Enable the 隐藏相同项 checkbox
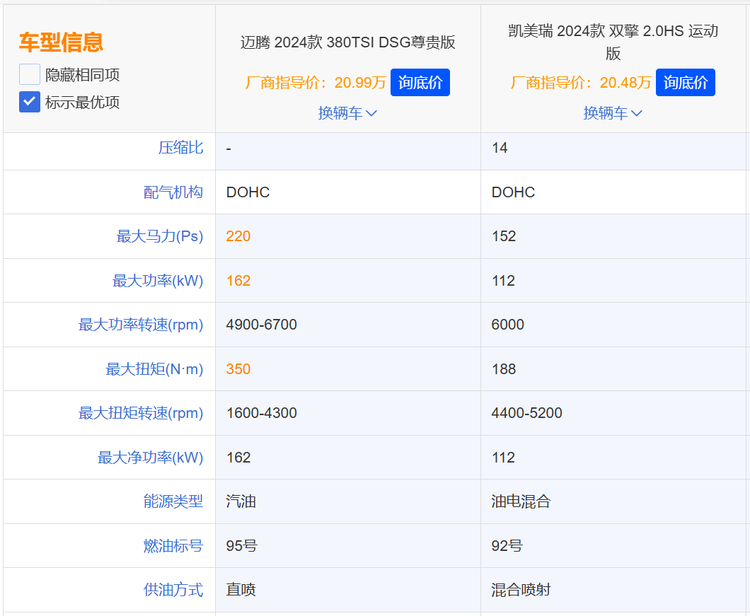Viewport: 750px width, 616px height. click(x=30, y=74)
